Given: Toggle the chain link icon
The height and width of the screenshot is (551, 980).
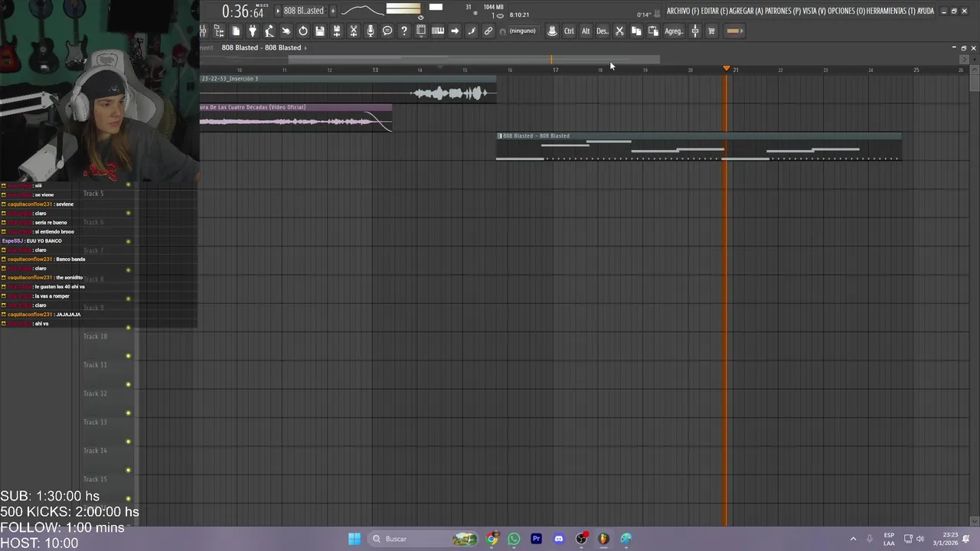Looking at the screenshot, I should point(488,31).
